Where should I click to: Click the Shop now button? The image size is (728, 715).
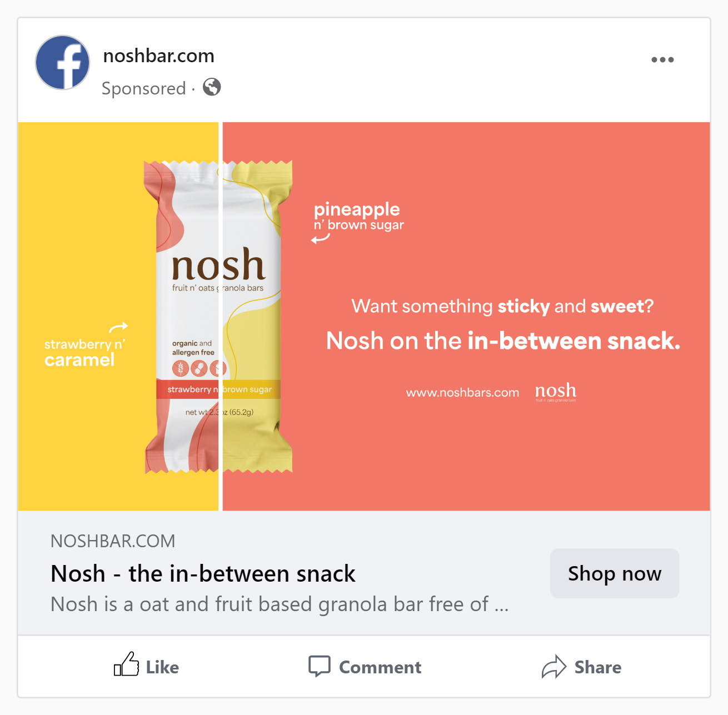[615, 573]
